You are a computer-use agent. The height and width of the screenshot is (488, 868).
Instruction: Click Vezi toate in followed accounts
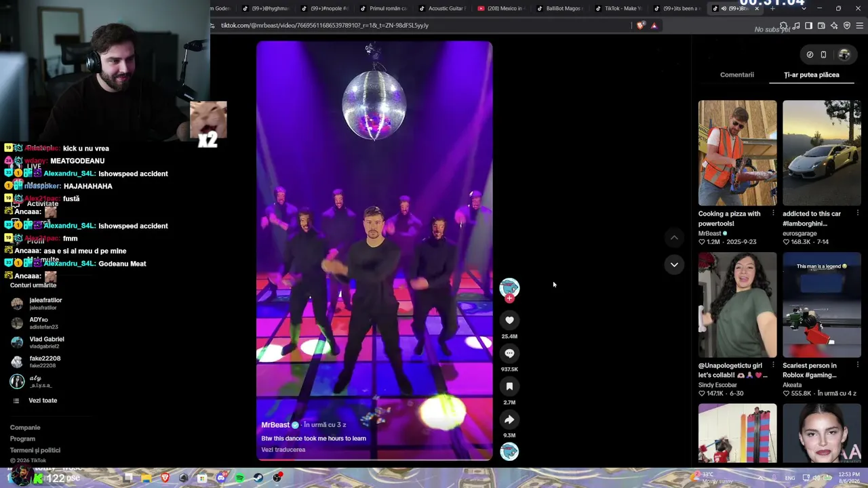point(43,401)
